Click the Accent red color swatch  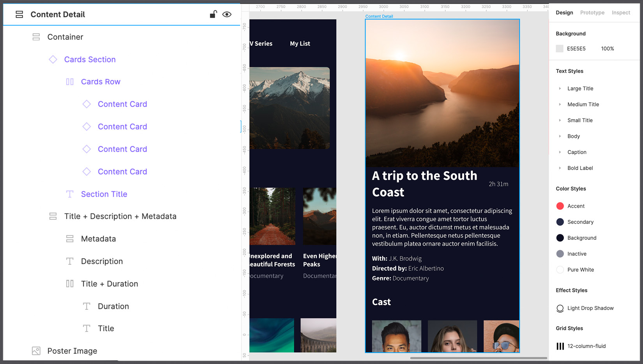560,206
